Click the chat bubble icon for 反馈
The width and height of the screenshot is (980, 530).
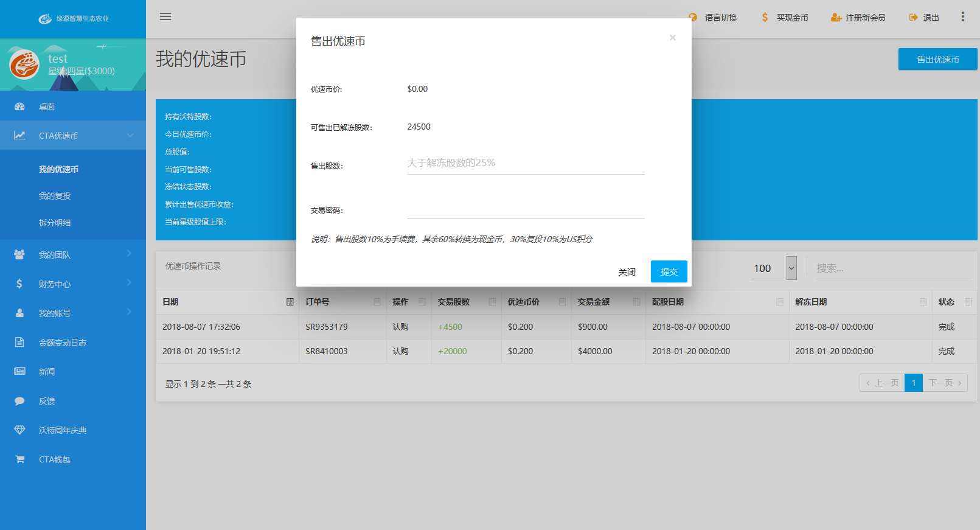coord(19,401)
